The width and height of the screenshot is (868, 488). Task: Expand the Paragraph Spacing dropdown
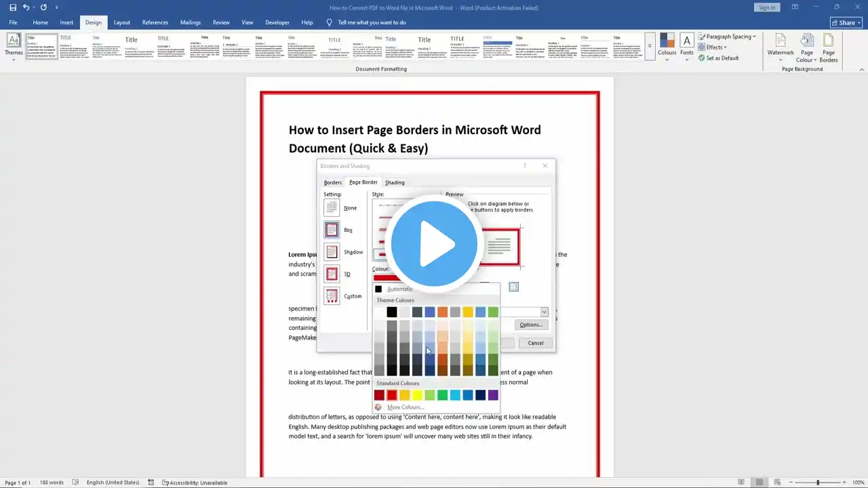coord(730,37)
